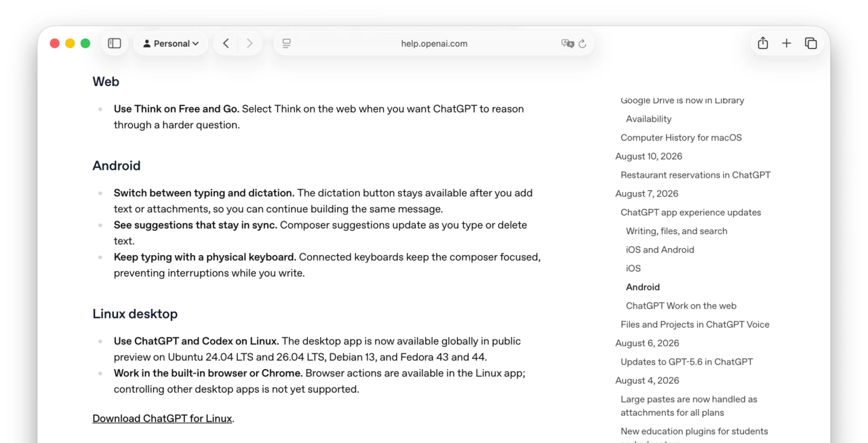This screenshot has height=443, width=868.
Task: Open the Personal profile dropdown
Action: 171,43
